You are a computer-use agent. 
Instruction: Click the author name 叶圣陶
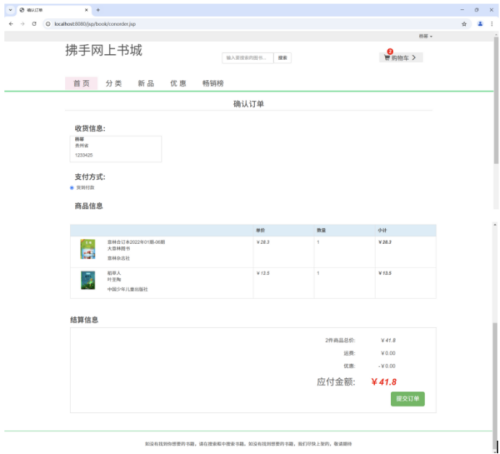click(x=114, y=279)
